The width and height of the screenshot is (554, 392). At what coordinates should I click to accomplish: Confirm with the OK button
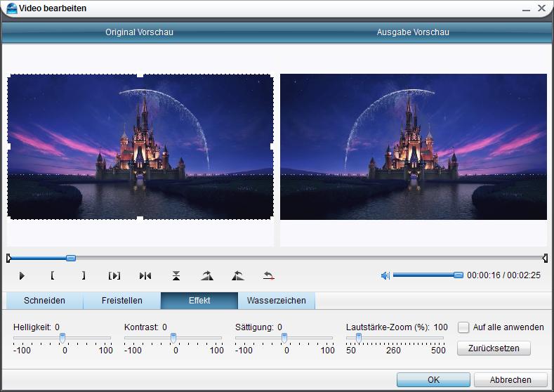(x=433, y=379)
